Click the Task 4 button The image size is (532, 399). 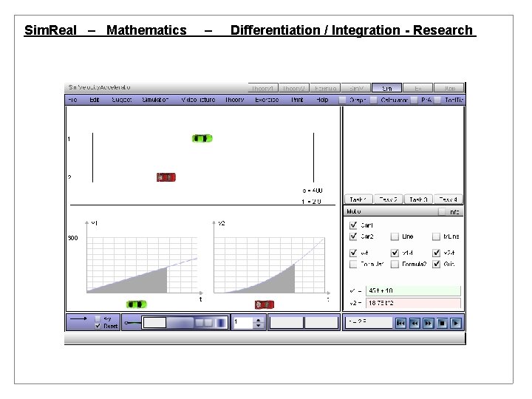click(x=448, y=199)
